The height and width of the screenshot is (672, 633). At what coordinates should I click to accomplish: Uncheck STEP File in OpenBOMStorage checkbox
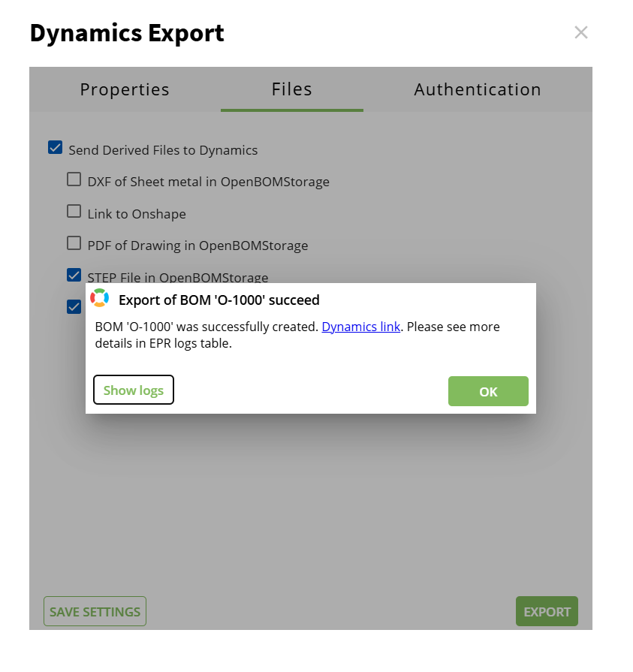(74, 275)
